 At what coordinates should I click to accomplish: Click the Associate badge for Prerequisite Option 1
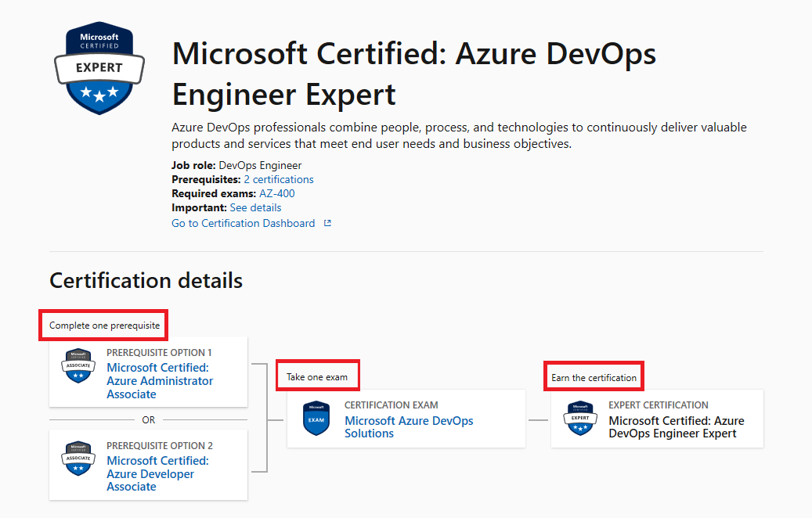pos(78,365)
